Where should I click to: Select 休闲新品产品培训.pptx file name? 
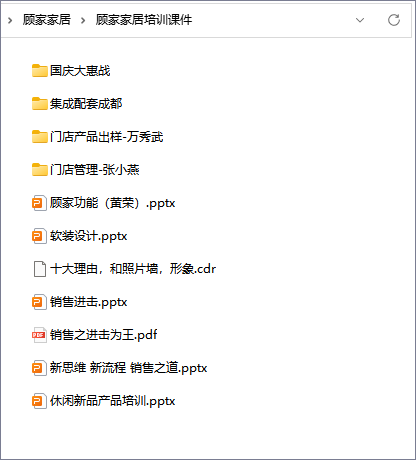112,401
